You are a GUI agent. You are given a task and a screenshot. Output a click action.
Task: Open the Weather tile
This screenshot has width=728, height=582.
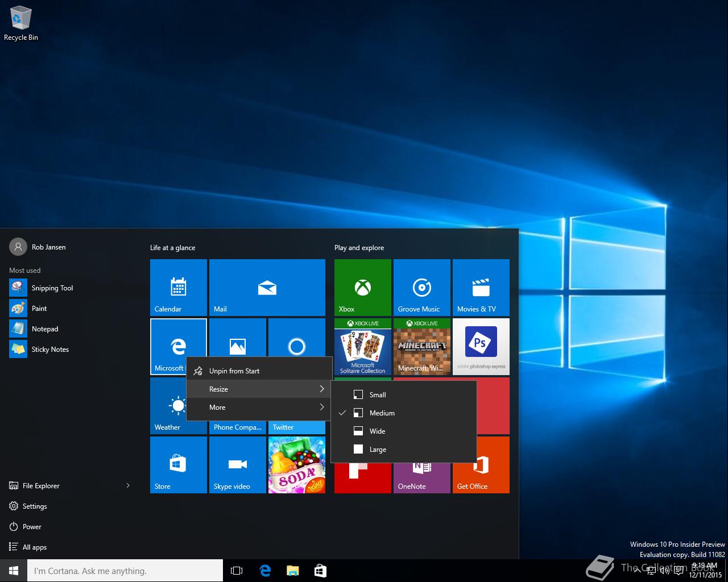click(168, 406)
